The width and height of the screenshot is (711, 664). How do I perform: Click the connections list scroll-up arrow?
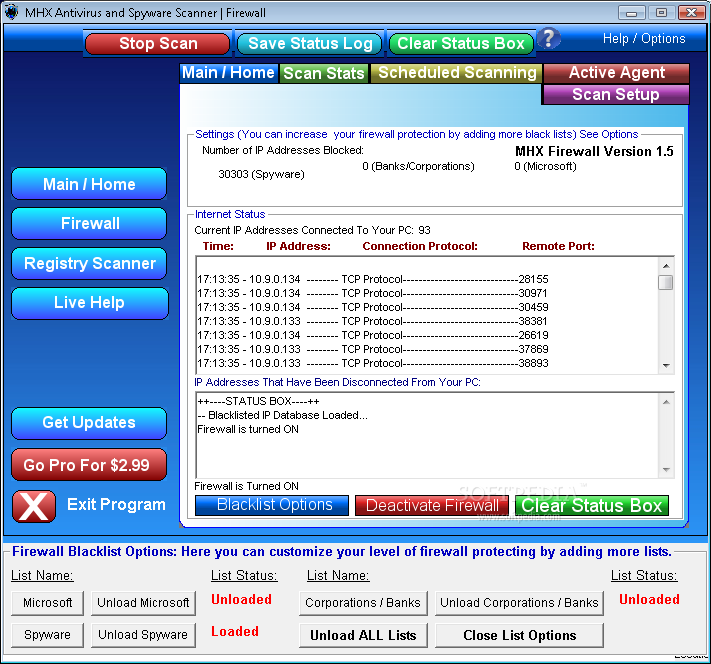[666, 266]
